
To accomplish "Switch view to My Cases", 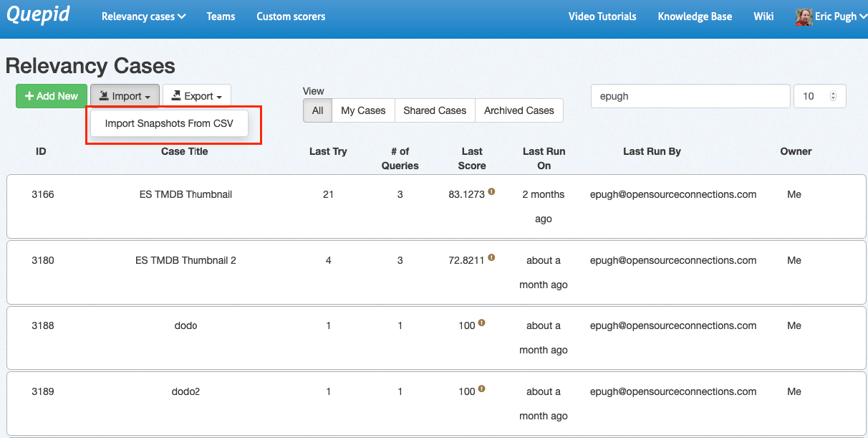I will click(x=363, y=110).
